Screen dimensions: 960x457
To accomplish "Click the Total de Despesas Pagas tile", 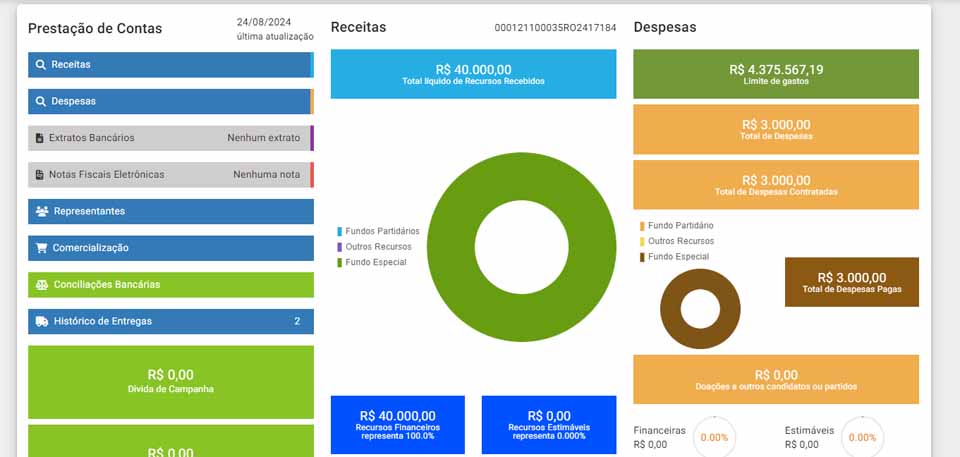I will pos(851,283).
